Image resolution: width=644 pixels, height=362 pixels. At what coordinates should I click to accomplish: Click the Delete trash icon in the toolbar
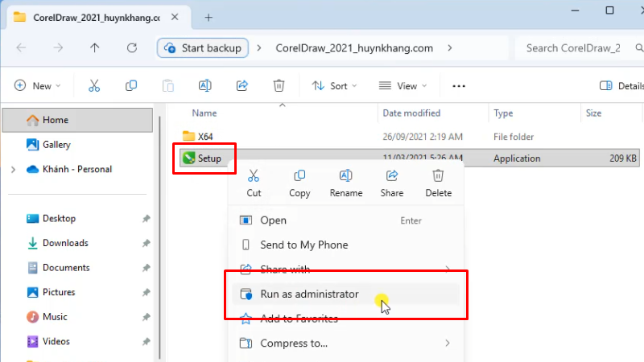[x=279, y=86]
